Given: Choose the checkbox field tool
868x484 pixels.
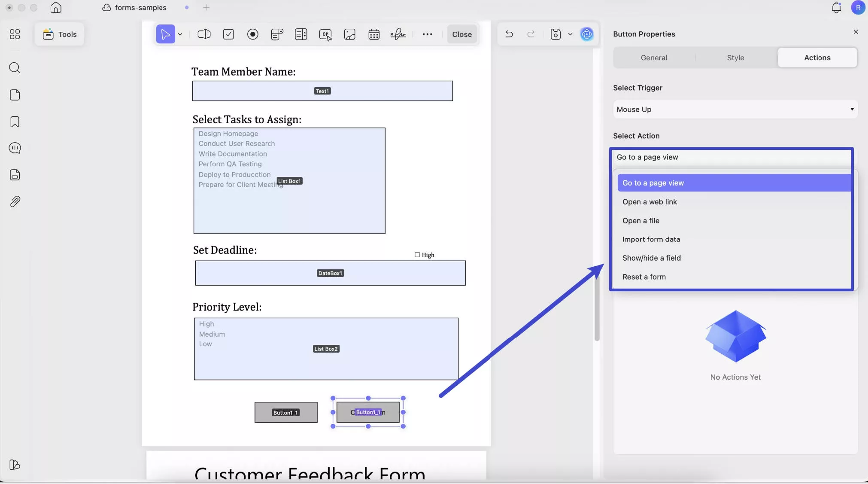Looking at the screenshot, I should click(228, 34).
